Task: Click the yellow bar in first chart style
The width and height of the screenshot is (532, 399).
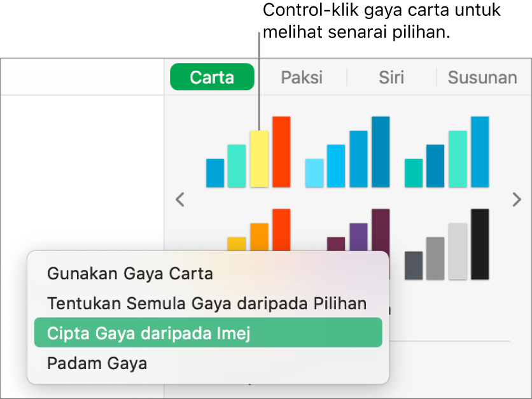Action: pyautogui.click(x=259, y=159)
